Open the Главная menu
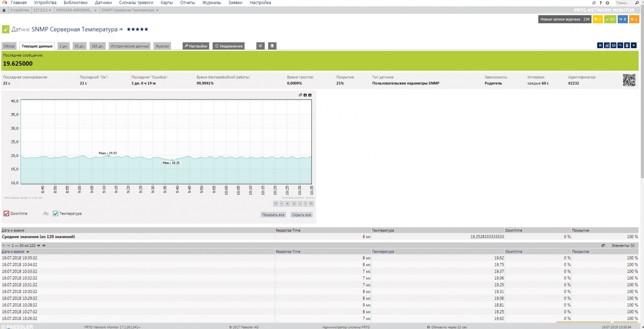This screenshot has width=644, height=329. [19, 3]
